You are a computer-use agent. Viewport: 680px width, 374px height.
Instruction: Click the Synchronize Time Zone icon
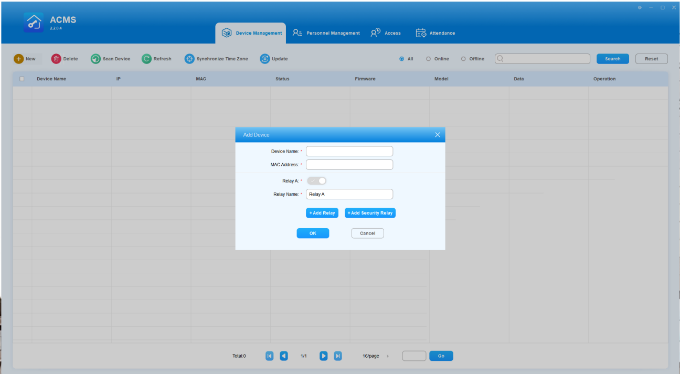[x=190, y=59]
